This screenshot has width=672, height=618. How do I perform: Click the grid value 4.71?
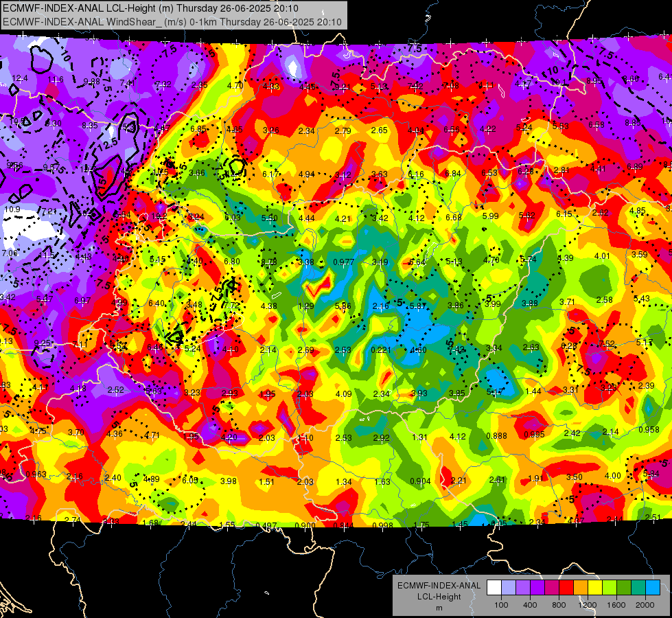(152, 435)
